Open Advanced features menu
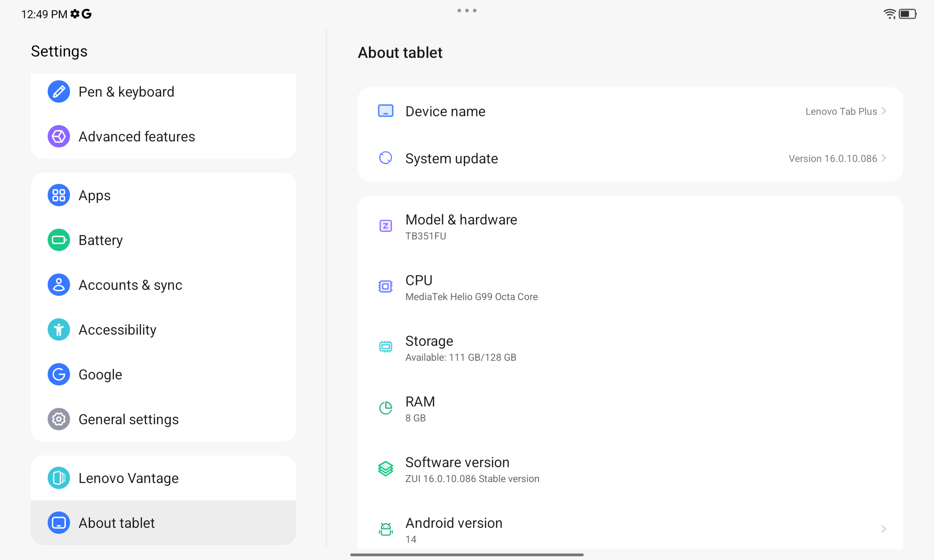 click(x=163, y=136)
